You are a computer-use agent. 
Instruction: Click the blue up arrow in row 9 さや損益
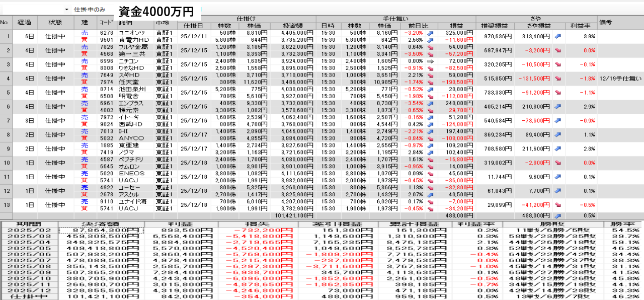(557, 149)
